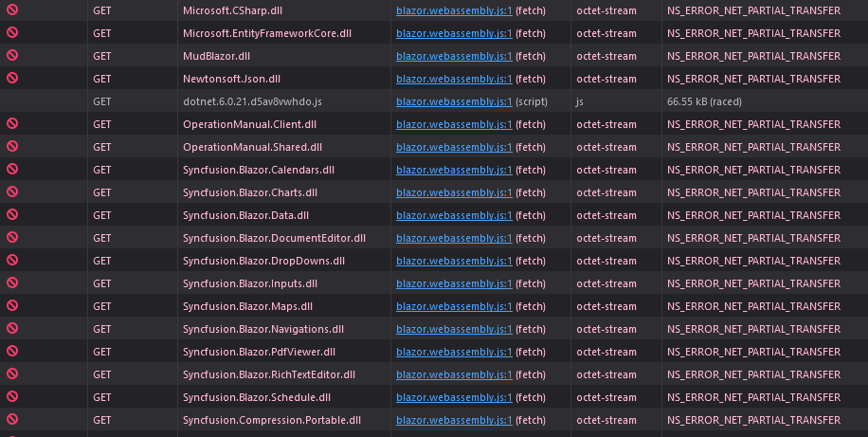Click the 66.55 kB (raced) size value
This screenshot has height=437, width=868.
(704, 101)
